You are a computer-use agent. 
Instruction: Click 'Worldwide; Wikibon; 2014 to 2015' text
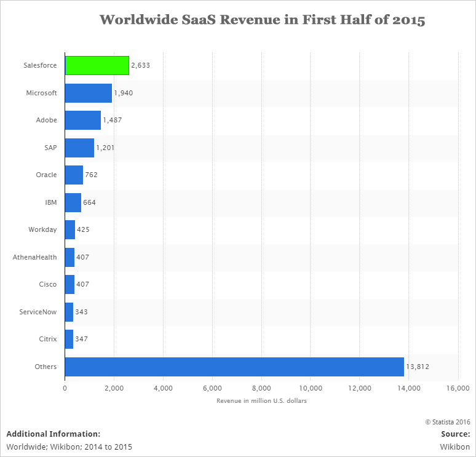point(69,447)
